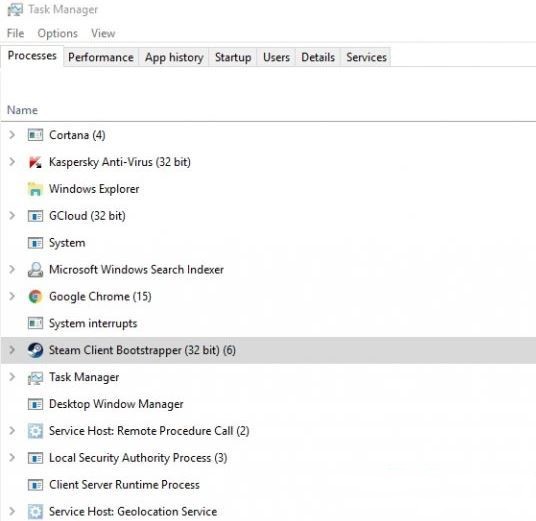Screen dimensions: 536x521
Task: Select Desktop Window Manager name
Action: coord(116,404)
